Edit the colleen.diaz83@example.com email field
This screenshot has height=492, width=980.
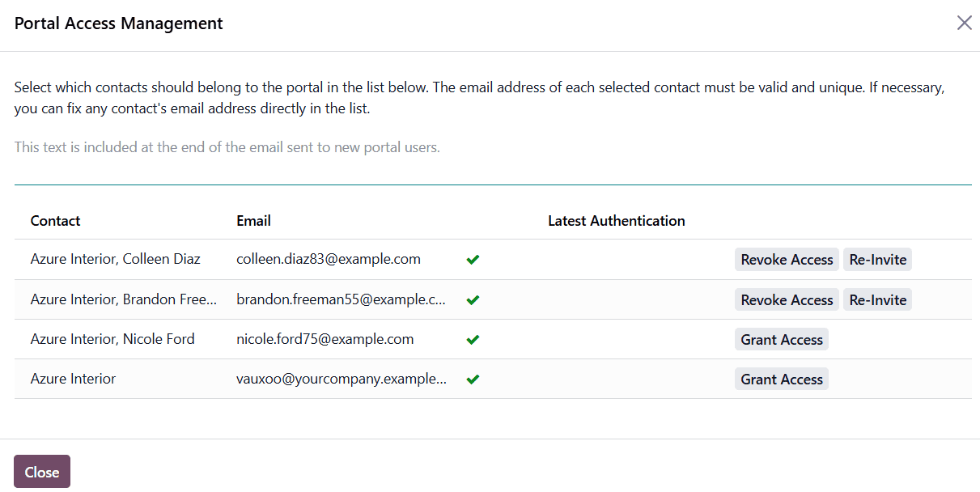tap(329, 260)
